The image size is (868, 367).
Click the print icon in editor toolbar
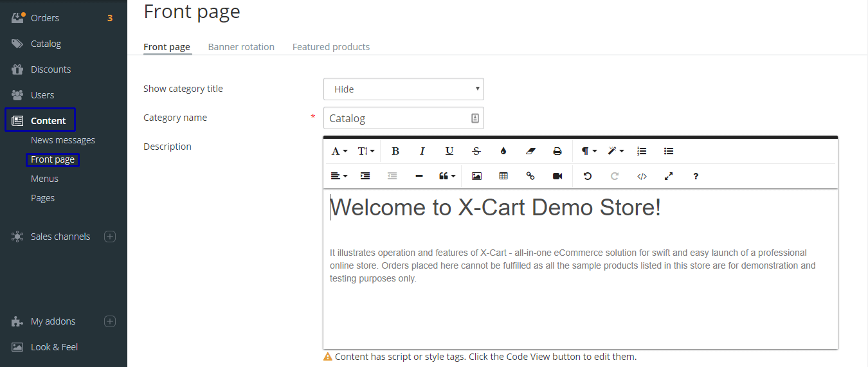(557, 151)
